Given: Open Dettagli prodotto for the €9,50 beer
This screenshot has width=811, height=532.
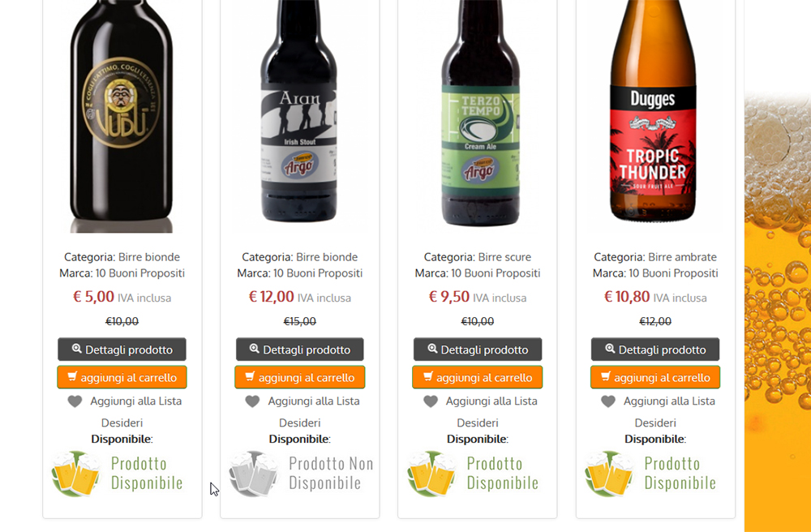Looking at the screenshot, I should point(478,350).
